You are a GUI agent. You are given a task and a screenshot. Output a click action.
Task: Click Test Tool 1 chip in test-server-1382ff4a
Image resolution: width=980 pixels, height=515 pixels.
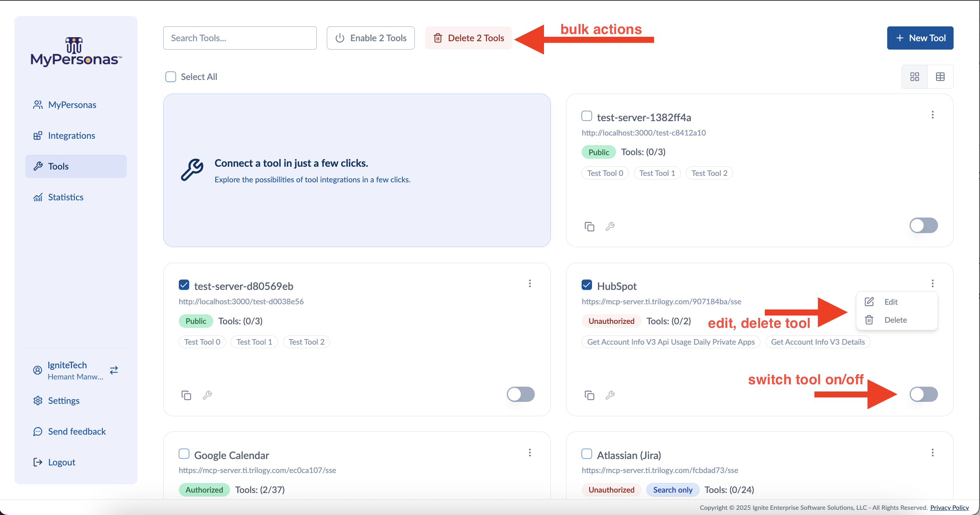pyautogui.click(x=657, y=173)
